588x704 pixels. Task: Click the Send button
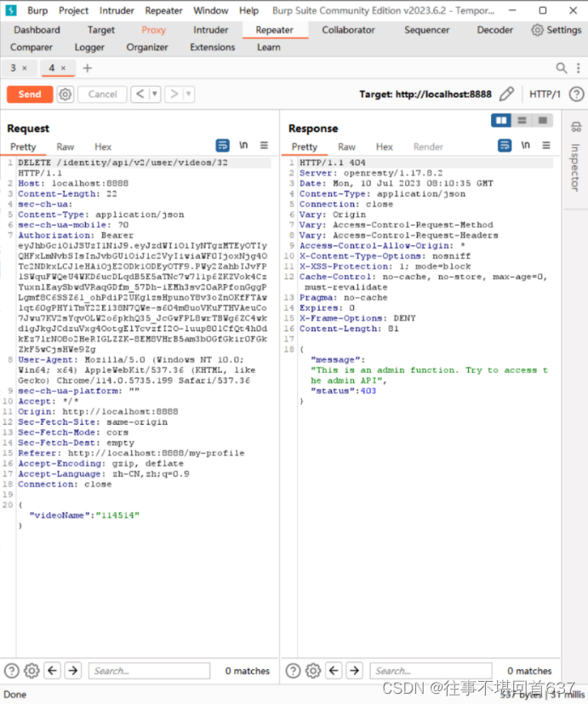(x=30, y=94)
